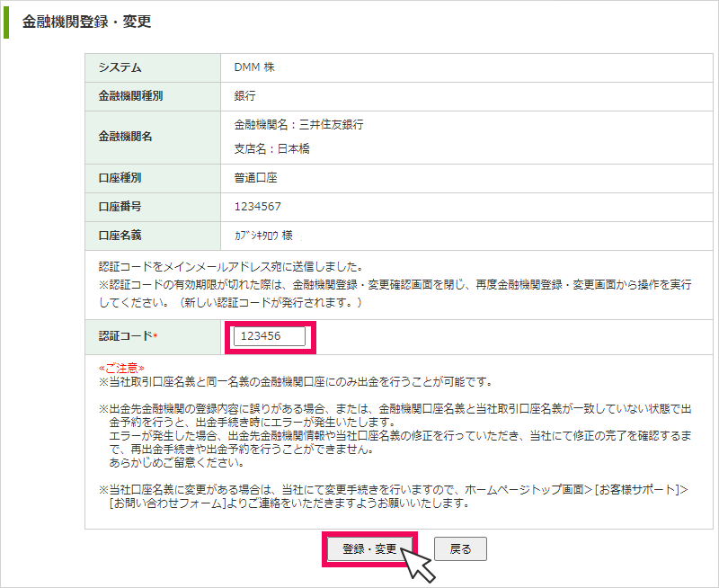Click the 金融機関名 row label

tap(125, 137)
